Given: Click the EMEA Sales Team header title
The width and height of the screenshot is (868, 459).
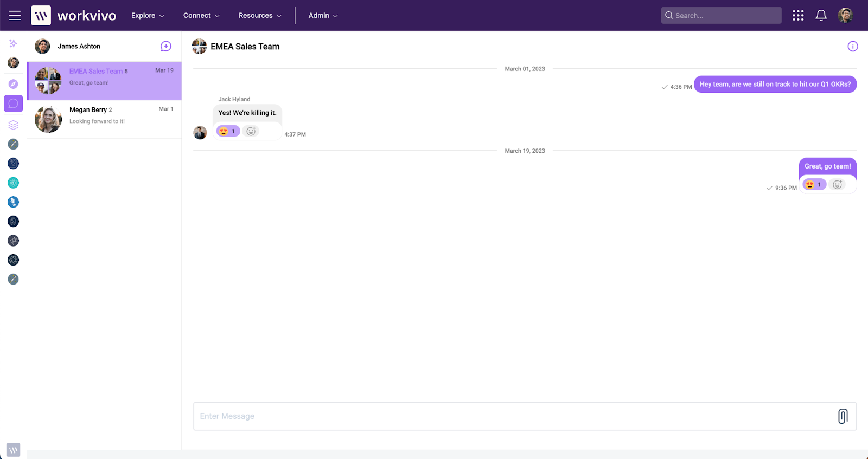Looking at the screenshot, I should click(x=245, y=47).
